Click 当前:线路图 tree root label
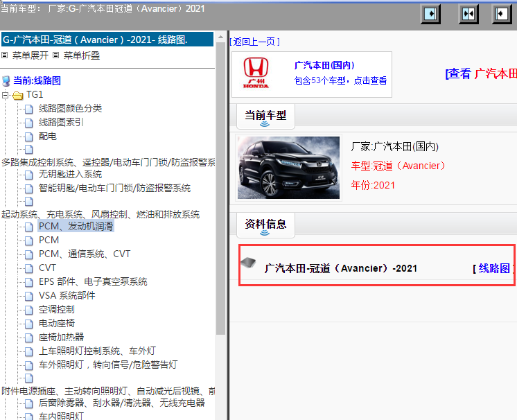Image resolution: width=517 pixels, height=420 pixels. click(x=37, y=80)
